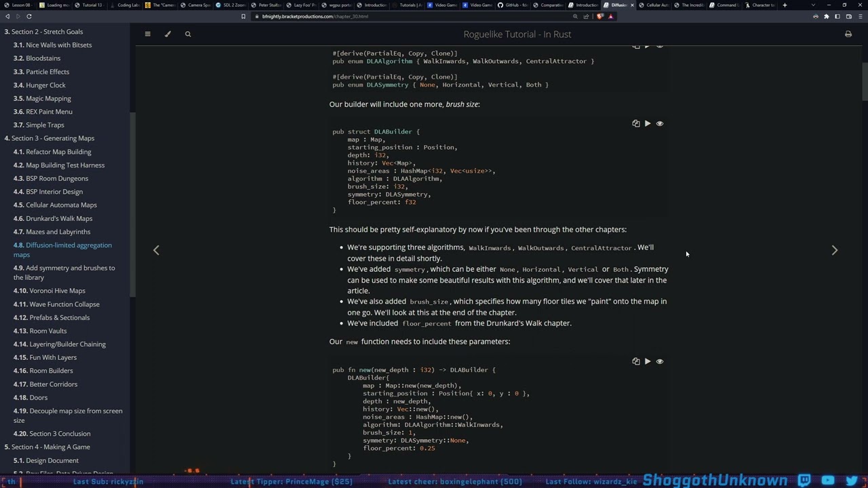The image size is (868, 488).
Task: Click the sidebar scrollbar thumb
Action: (x=133, y=203)
